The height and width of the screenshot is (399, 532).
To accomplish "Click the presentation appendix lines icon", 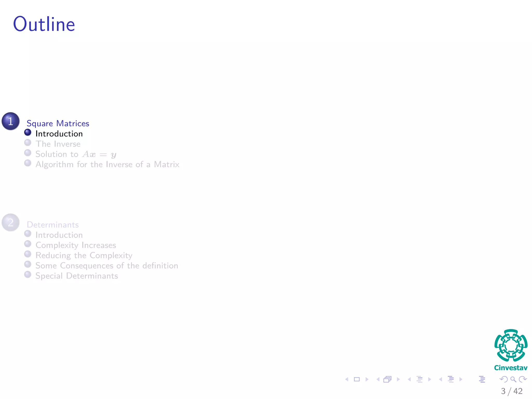I will [x=482, y=379].
